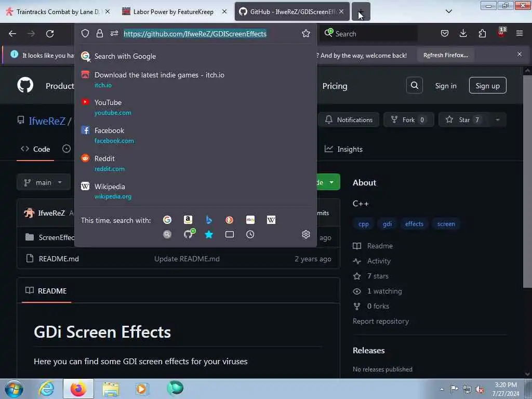This screenshot has height=399, width=532.
Task: Choose the YouTube suggestion
Action: (195, 107)
